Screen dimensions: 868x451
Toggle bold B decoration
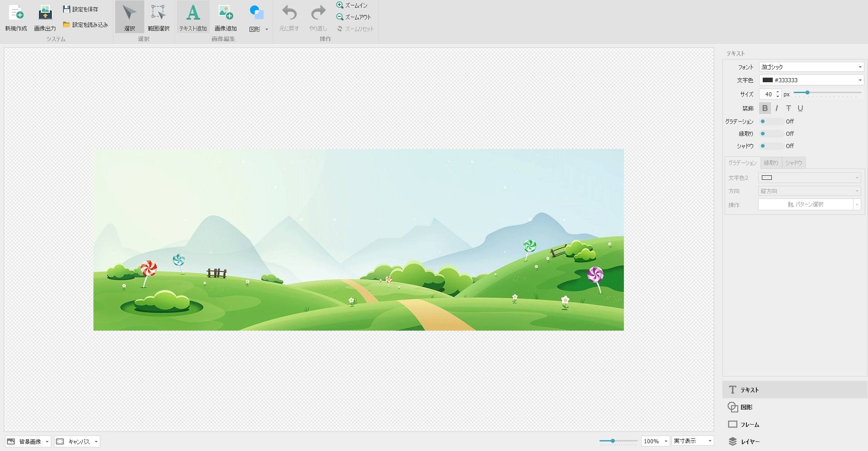pyautogui.click(x=765, y=108)
